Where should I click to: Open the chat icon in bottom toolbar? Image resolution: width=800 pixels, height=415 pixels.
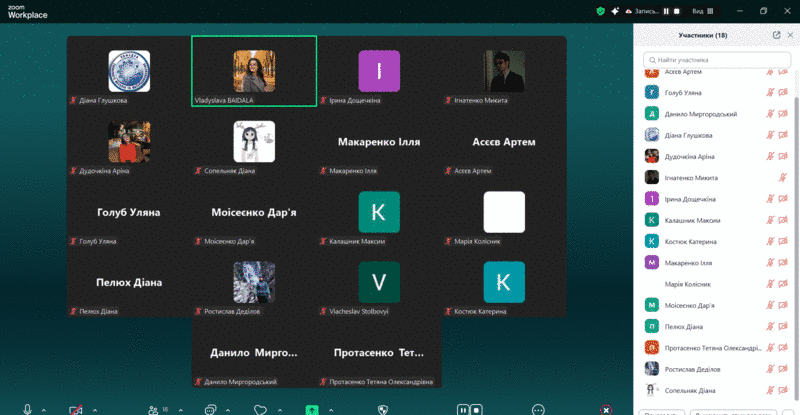(210, 408)
